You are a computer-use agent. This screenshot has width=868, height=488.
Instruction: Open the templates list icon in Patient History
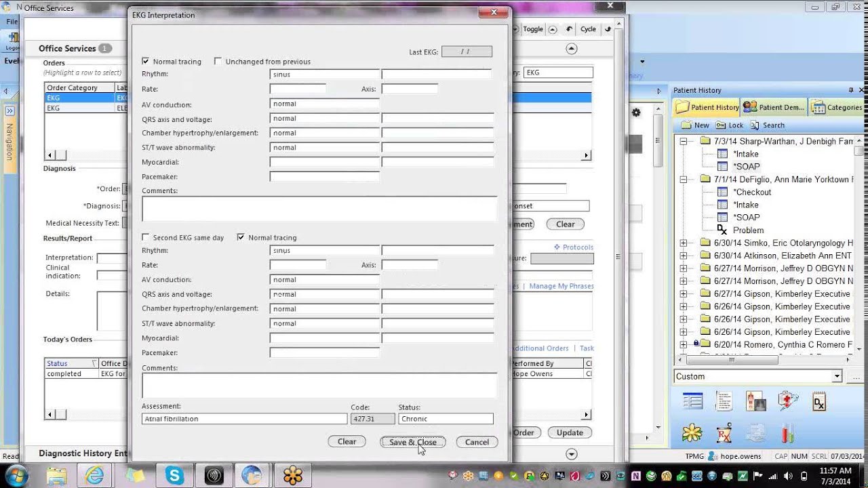pos(692,402)
